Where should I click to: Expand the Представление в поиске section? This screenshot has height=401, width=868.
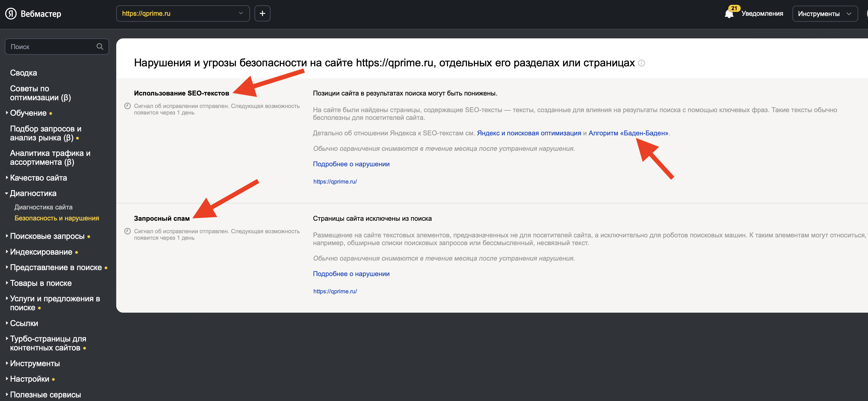pos(56,267)
